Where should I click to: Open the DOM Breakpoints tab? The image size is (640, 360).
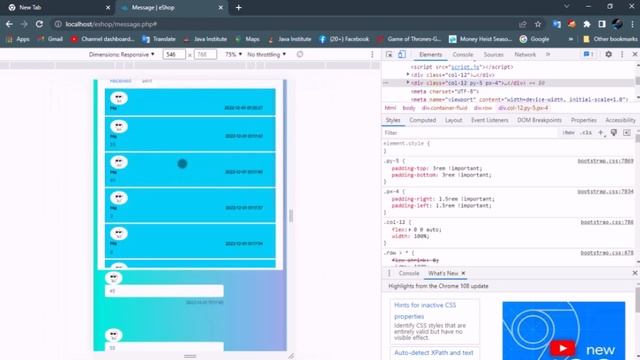(539, 120)
